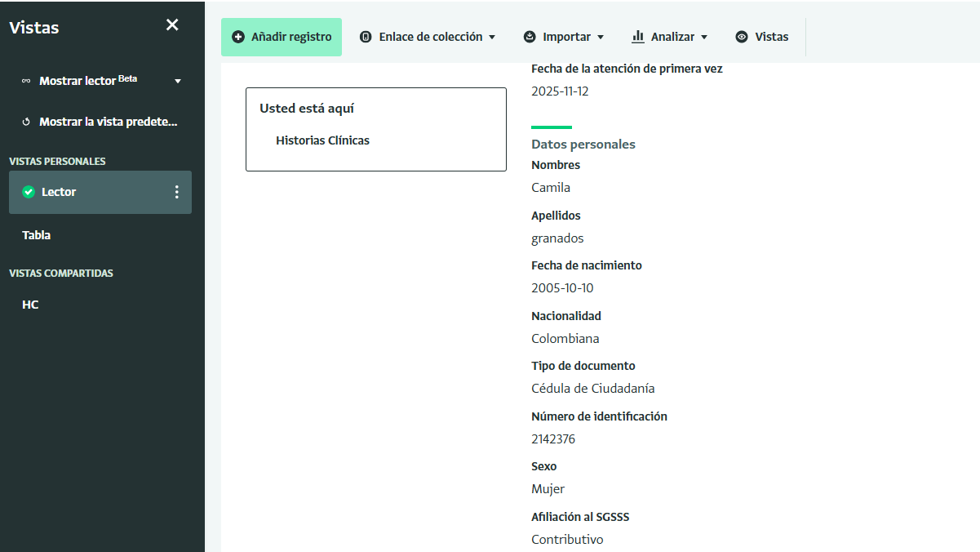The image size is (980, 552).
Task: Click the Número de identificación value 2142376
Action: (553, 439)
